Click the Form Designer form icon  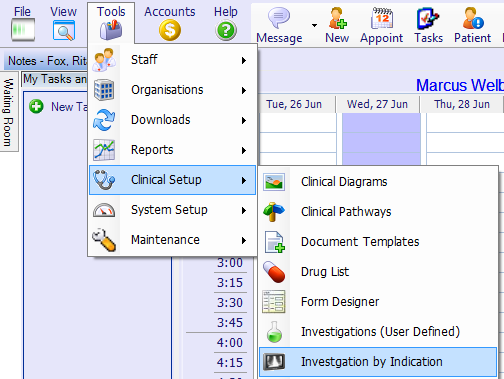point(274,302)
